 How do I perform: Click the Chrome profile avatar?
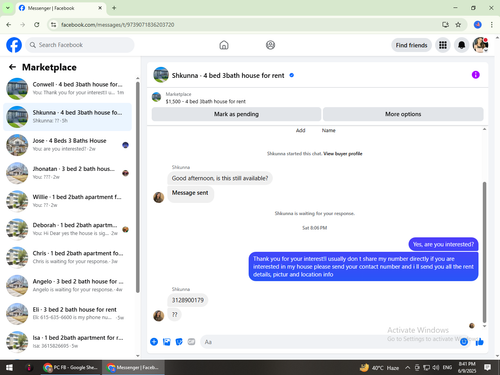478,25
